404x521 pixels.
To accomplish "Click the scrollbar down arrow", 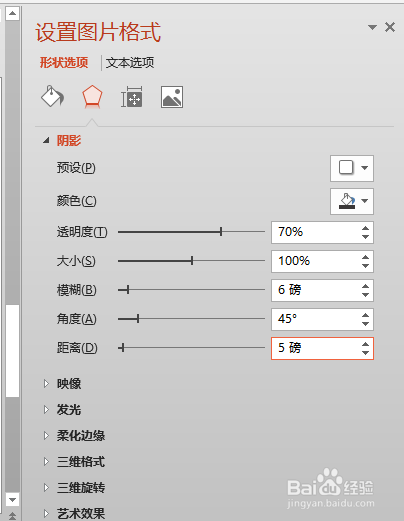I will (12, 500).
